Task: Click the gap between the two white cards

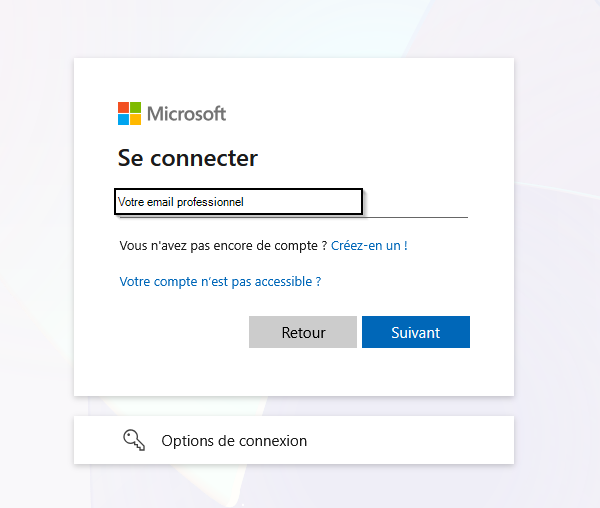Action: (x=294, y=406)
